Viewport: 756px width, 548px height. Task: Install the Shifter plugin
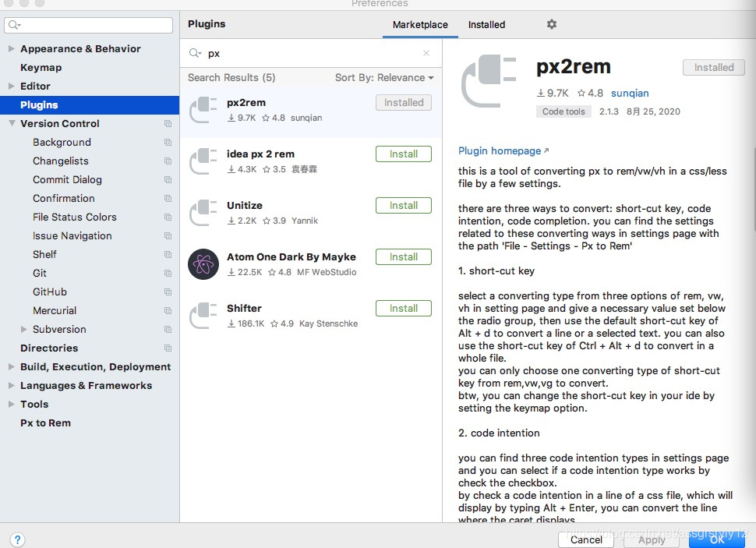coord(404,308)
